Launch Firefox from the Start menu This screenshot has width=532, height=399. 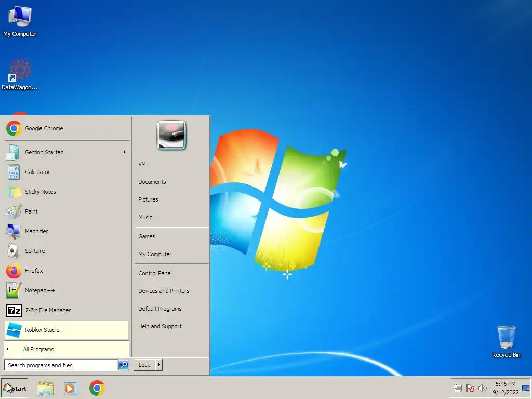[67, 271]
